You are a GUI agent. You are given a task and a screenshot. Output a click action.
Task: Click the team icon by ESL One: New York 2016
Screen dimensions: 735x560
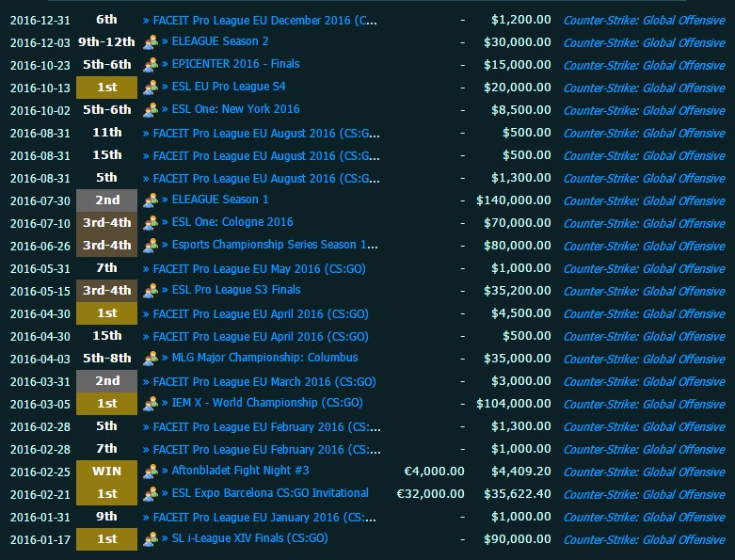coord(151,110)
